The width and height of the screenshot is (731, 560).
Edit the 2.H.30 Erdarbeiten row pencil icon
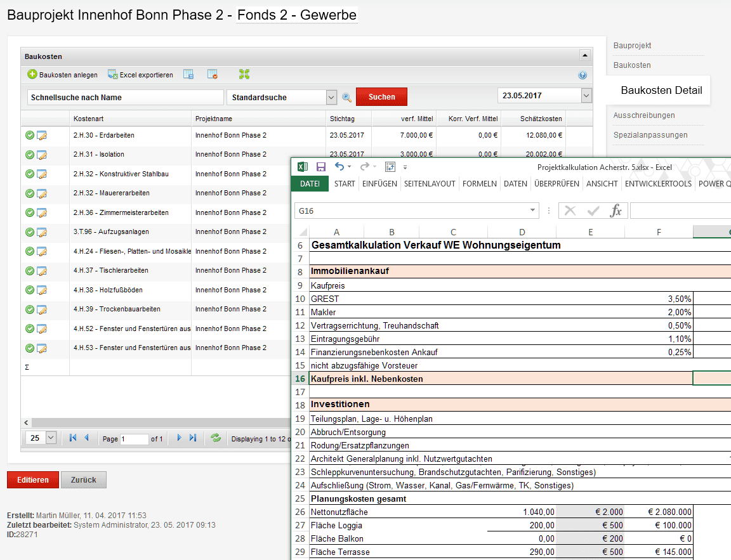coord(42,136)
